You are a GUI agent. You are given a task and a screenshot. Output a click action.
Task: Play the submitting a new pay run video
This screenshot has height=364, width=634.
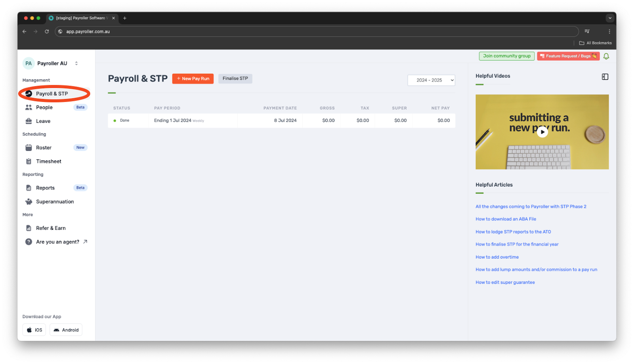click(x=542, y=132)
